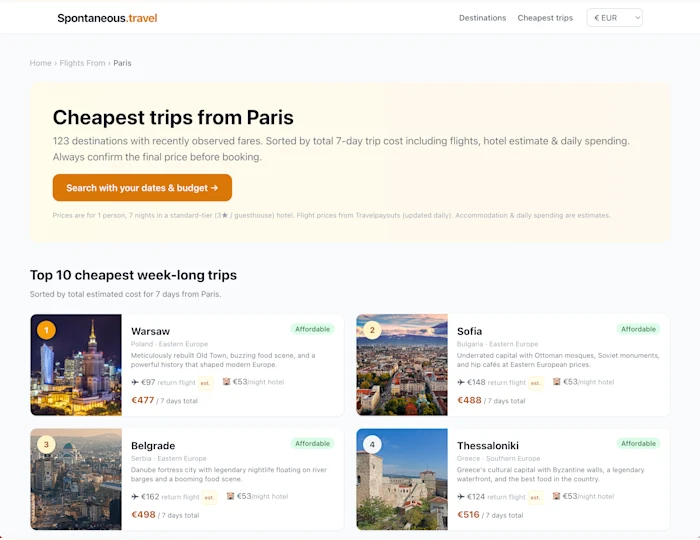Click the est. tag in Sofia card
700x540 pixels.
coord(536,383)
